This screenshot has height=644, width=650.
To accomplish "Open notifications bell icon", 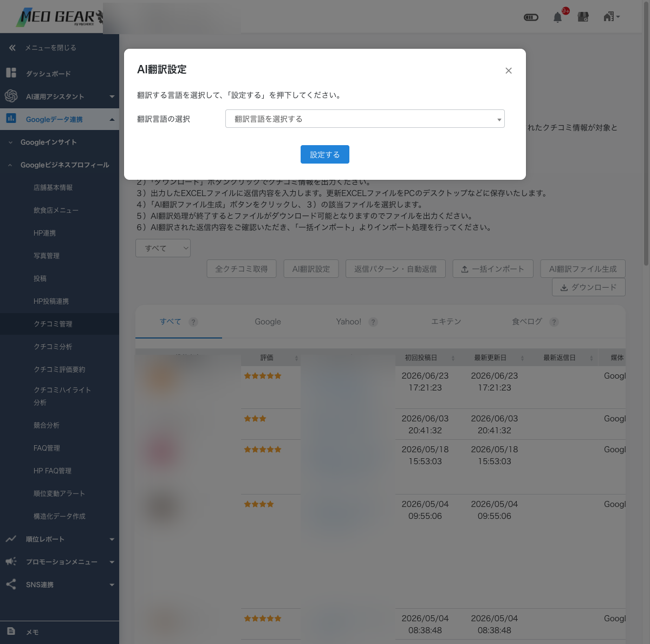I will click(557, 17).
